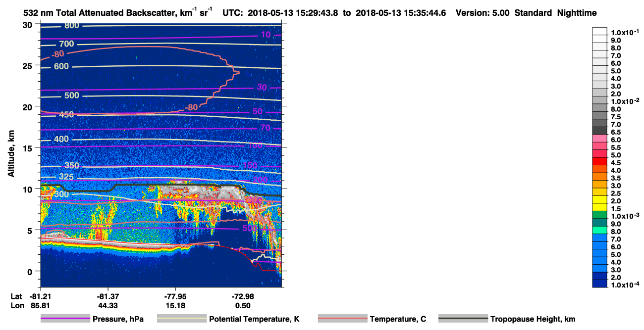This screenshot has width=644, height=330.
Task: Click latitude value -81.37
Action: (108, 296)
